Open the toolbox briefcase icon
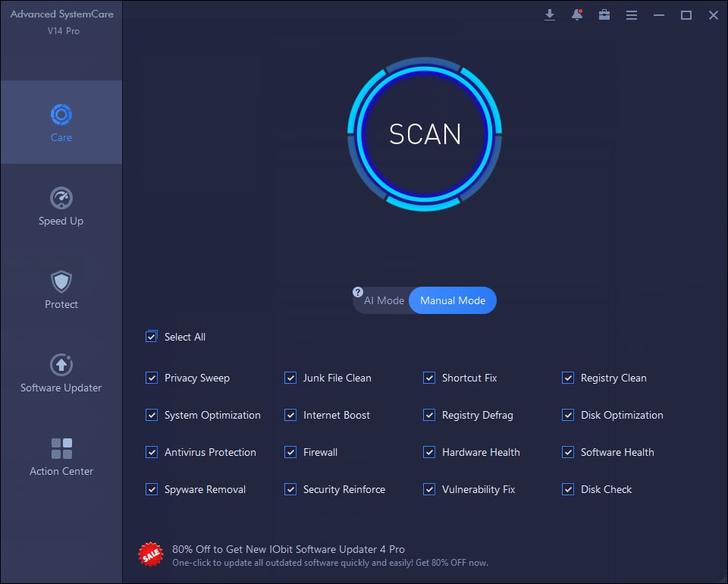The height and width of the screenshot is (584, 728). pyautogui.click(x=604, y=15)
